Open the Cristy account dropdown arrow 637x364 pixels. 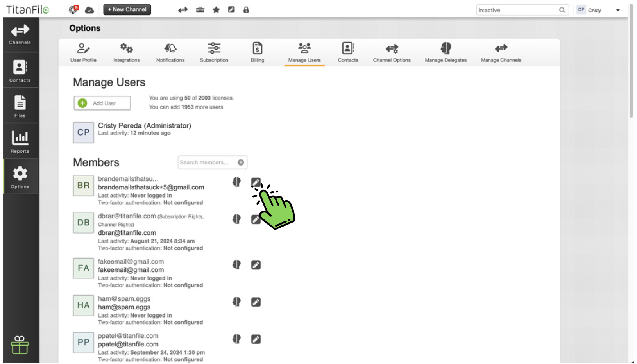[618, 10]
